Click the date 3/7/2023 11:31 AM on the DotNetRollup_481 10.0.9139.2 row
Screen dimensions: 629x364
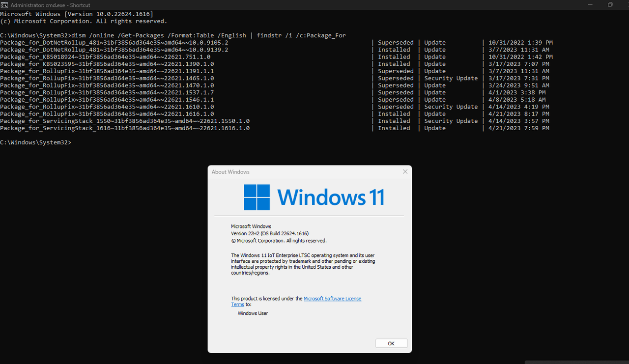point(519,50)
